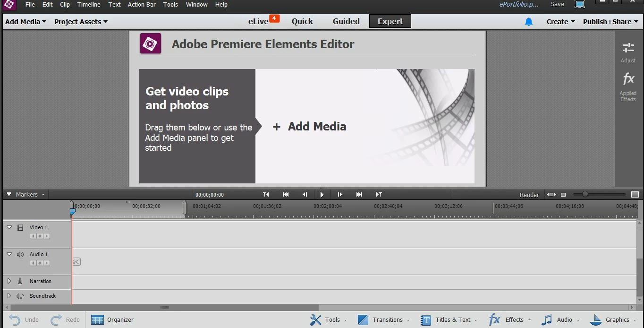Open Titles & Text panel
Image resolution: width=644 pixels, height=328 pixels.
tap(449, 320)
